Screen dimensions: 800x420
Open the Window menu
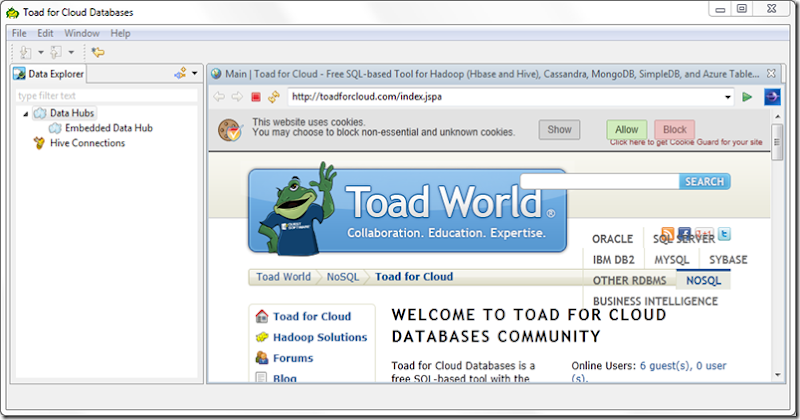82,33
